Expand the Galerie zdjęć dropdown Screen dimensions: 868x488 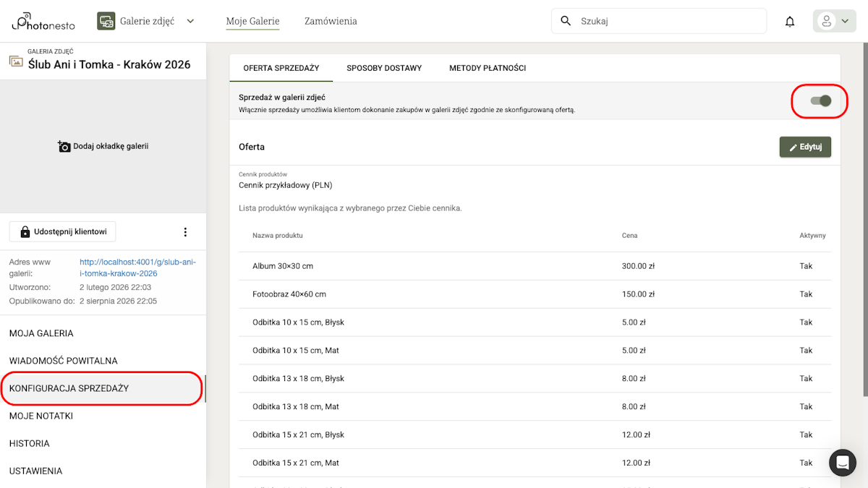click(190, 21)
